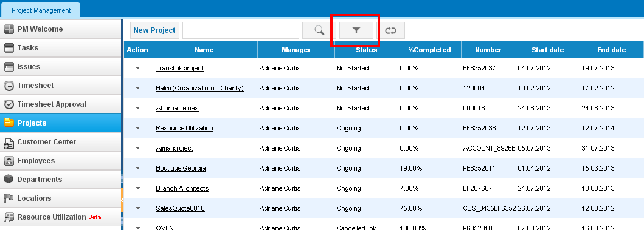Open Branch Architects project link
This screenshot has width=644, height=230.
click(x=182, y=189)
